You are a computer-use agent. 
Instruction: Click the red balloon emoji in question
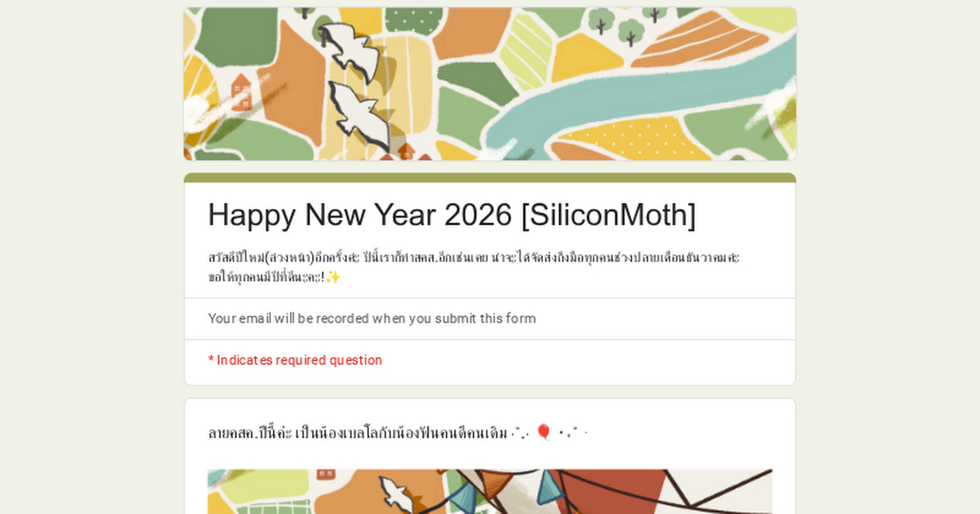544,432
